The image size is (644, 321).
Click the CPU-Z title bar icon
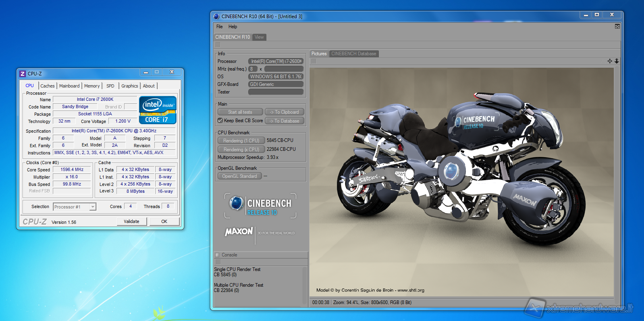click(x=23, y=73)
